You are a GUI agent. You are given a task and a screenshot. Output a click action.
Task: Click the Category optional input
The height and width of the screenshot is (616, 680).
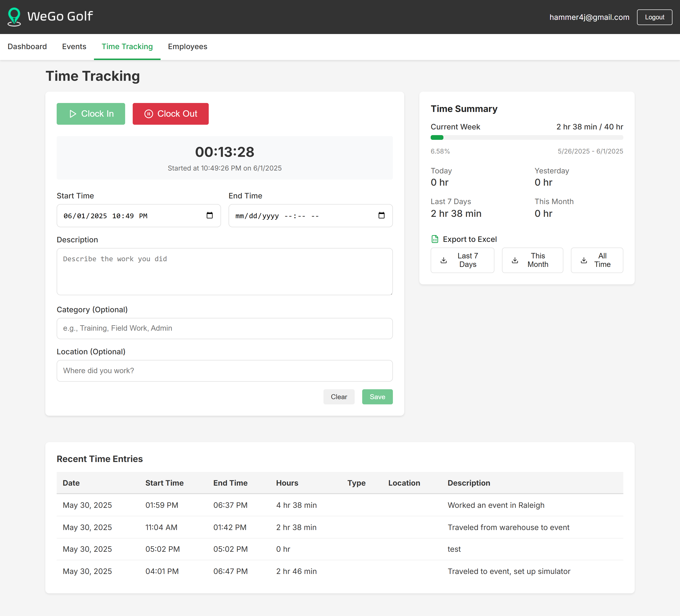[225, 328]
